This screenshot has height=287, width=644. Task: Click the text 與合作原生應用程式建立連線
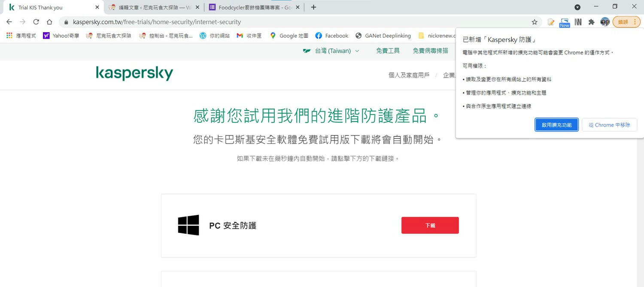tap(498, 106)
